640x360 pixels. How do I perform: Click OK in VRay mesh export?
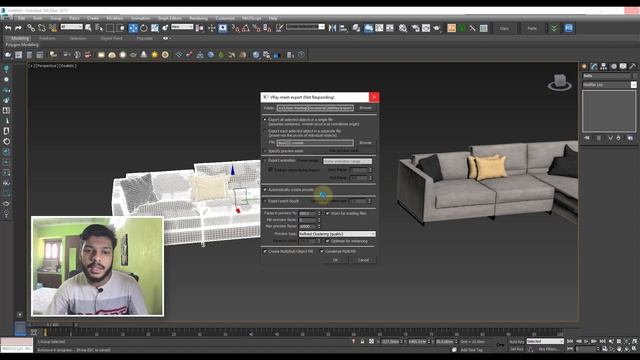335,260
